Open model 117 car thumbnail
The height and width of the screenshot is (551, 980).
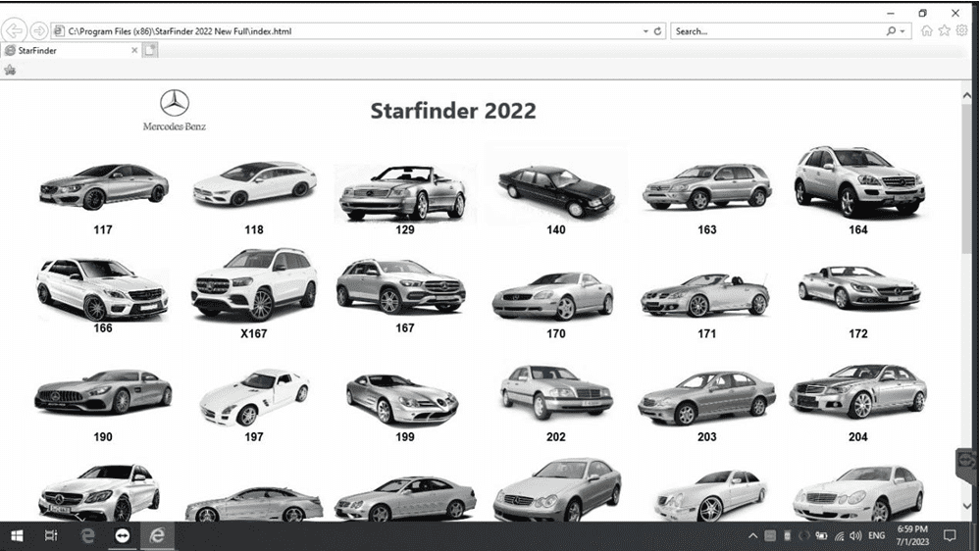tap(104, 185)
